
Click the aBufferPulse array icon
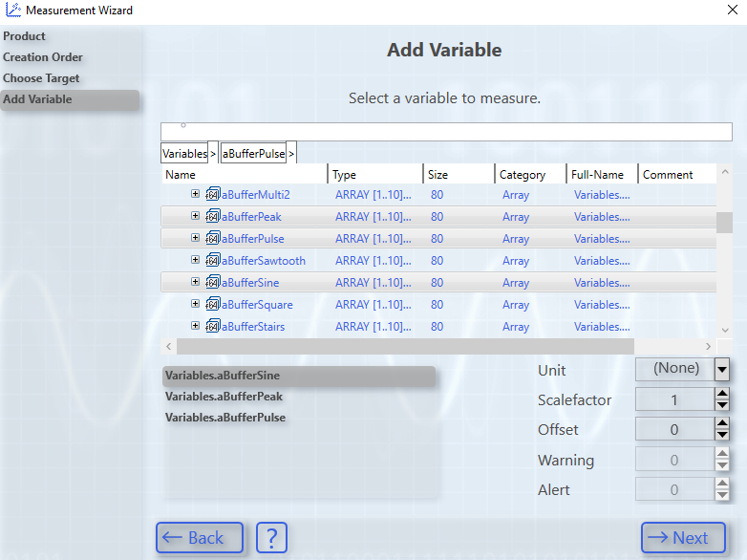coord(212,238)
